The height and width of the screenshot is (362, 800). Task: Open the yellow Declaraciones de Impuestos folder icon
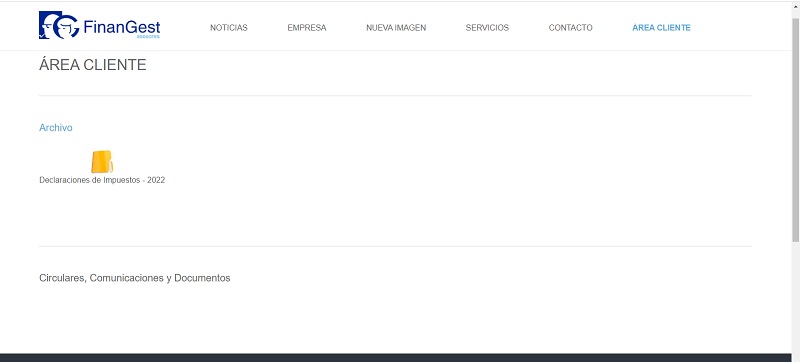pos(102,162)
